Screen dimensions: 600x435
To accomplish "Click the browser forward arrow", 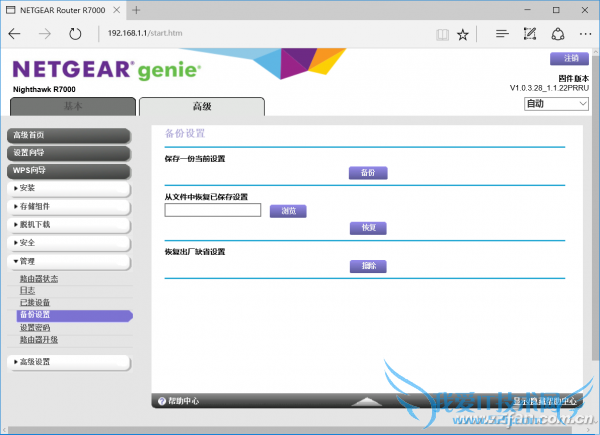I will pos(45,34).
